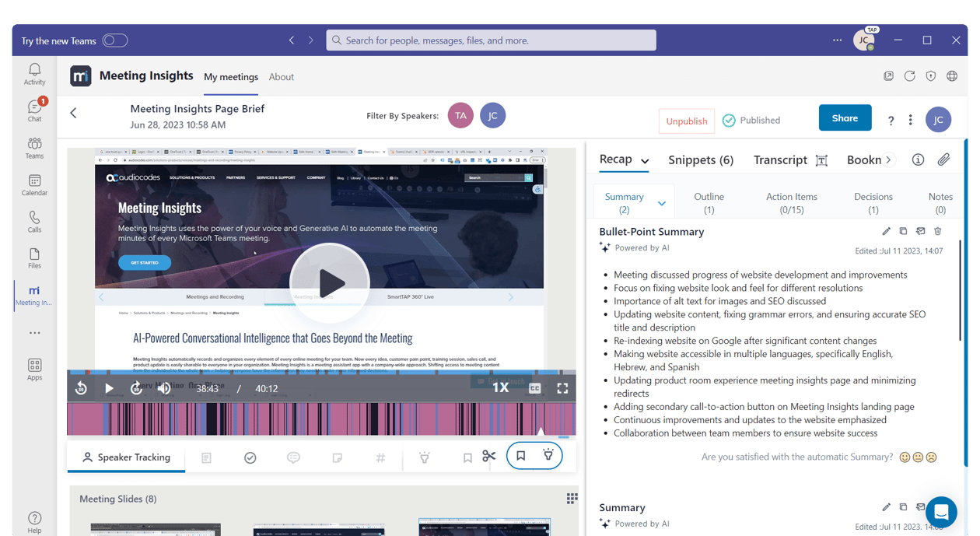Click the lightbulb icon inside the rounded outline
The image size is (980, 536).
[548, 456]
